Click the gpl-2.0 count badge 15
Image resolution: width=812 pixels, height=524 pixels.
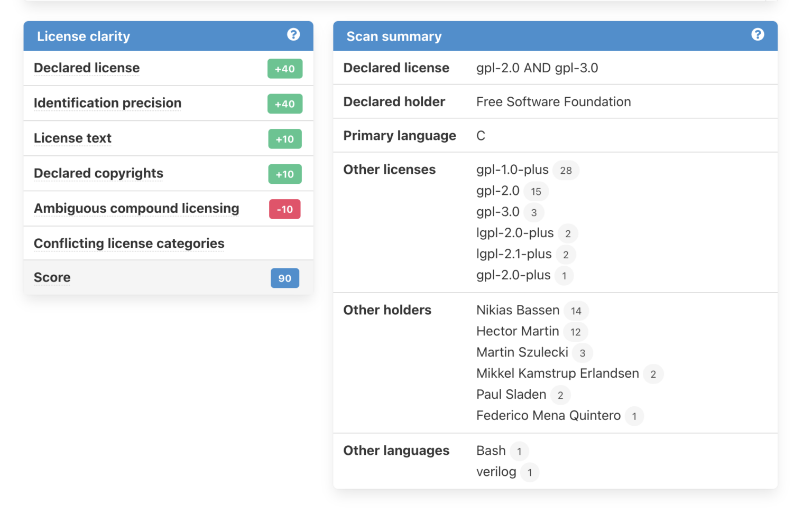[x=536, y=192]
